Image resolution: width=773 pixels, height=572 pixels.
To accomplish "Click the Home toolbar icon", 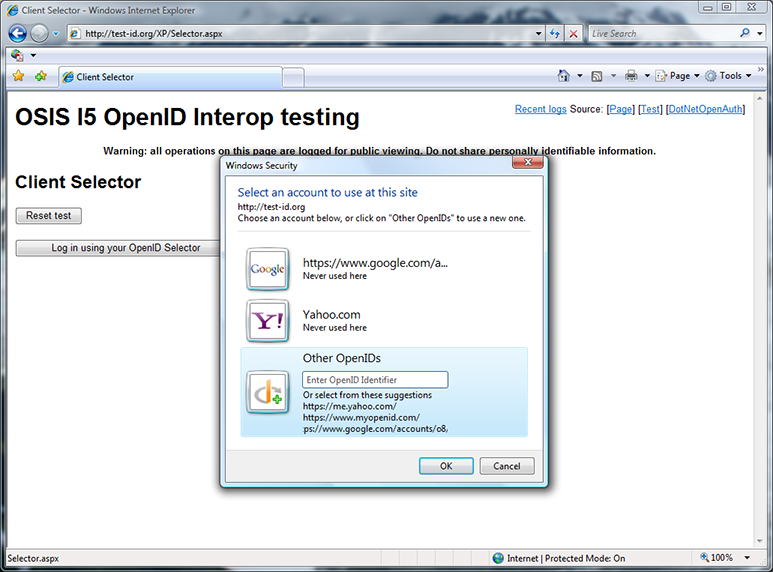I will point(564,76).
